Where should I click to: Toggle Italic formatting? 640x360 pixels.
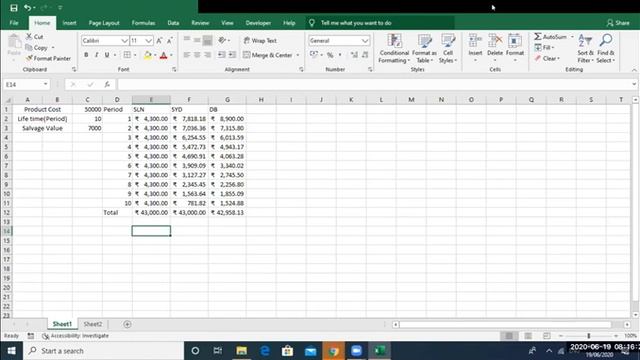[96, 55]
